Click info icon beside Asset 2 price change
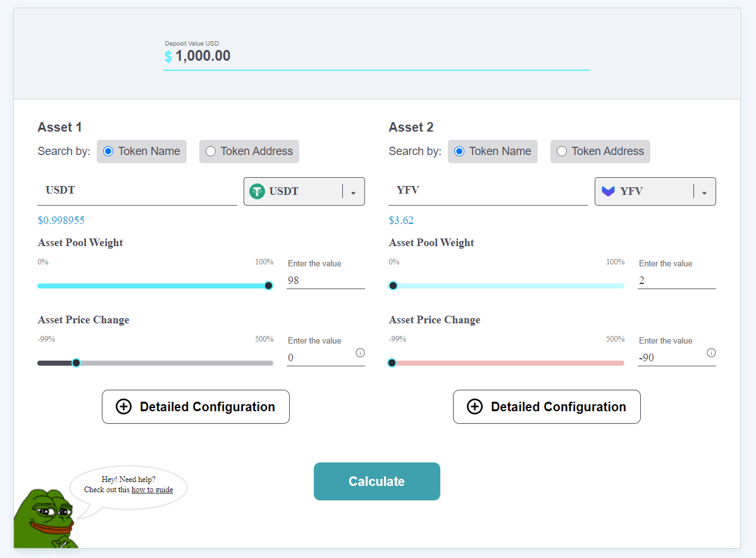The height and width of the screenshot is (558, 756). tap(711, 352)
